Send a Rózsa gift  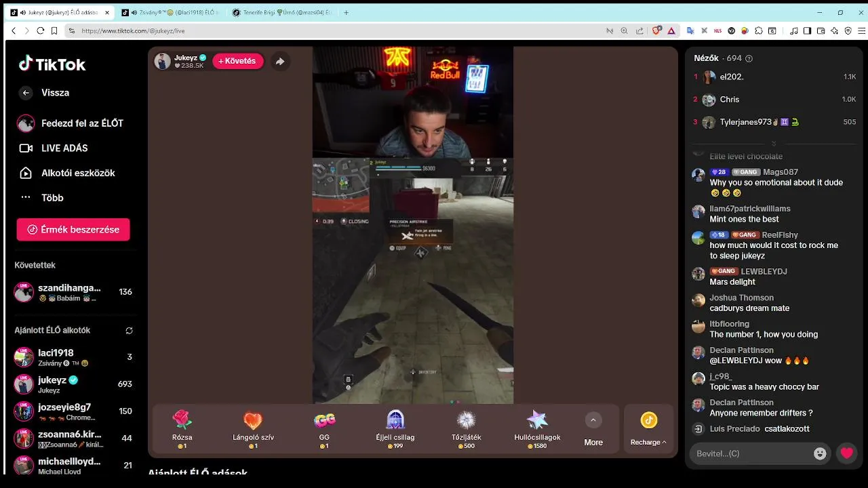182,429
